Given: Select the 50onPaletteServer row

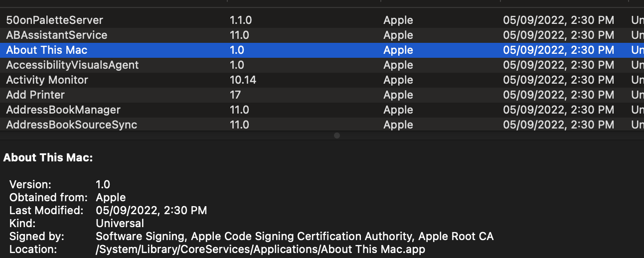Looking at the screenshot, I should pos(54,20).
